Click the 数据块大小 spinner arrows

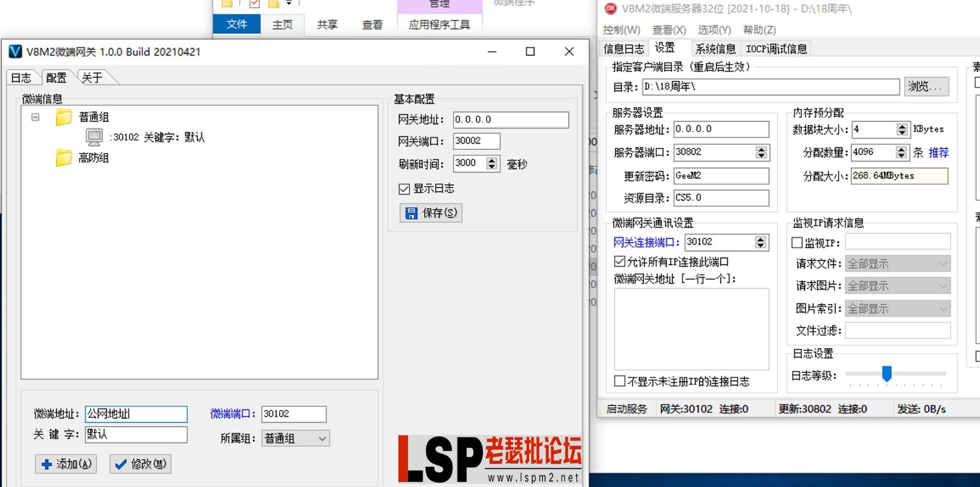click(x=902, y=129)
